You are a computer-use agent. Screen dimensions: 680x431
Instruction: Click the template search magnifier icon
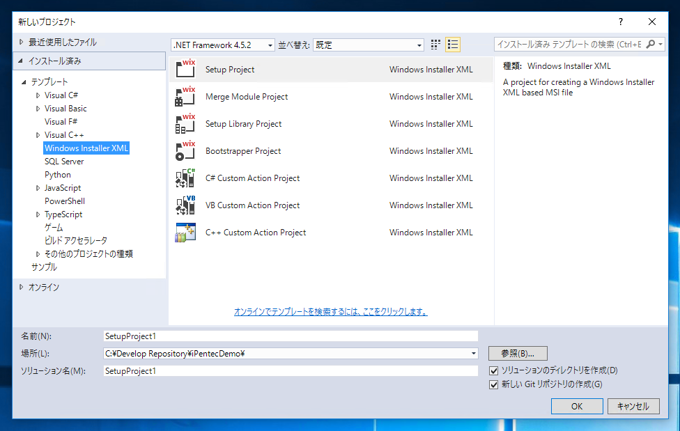click(x=650, y=44)
